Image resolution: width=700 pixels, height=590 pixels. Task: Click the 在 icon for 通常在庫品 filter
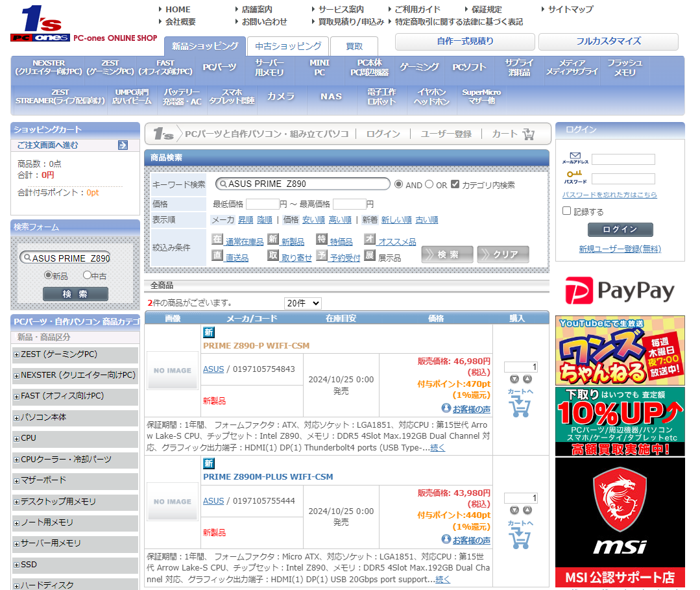(217, 240)
